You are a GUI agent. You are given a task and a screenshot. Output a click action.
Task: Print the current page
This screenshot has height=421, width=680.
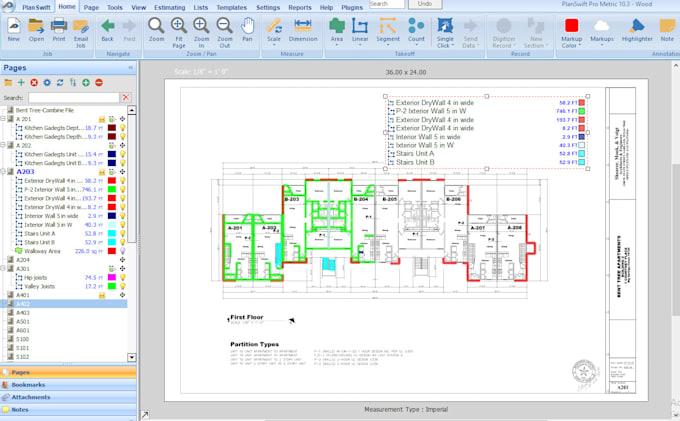59,30
